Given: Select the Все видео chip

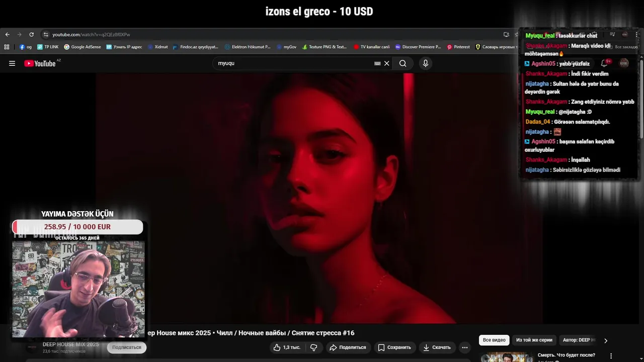Looking at the screenshot, I should [x=494, y=340].
